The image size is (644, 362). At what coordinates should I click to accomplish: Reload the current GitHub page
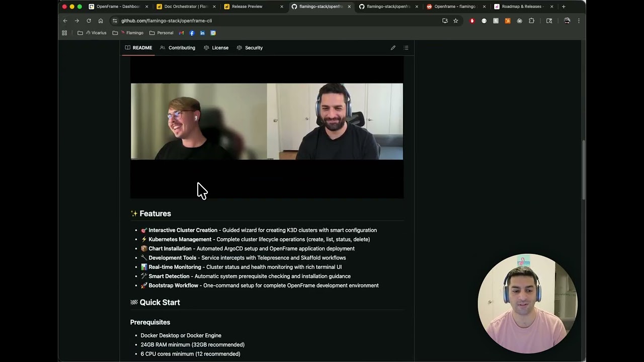89,21
